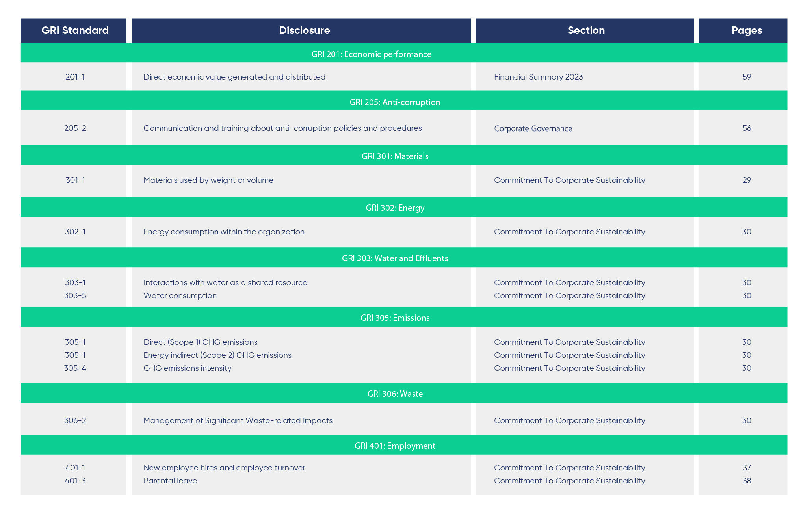Click Direct (Scope 1) GHG emissions

201,342
